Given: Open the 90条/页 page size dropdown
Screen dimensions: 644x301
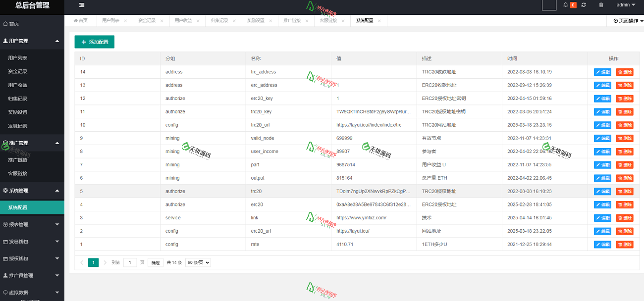Looking at the screenshot, I should click(x=198, y=262).
